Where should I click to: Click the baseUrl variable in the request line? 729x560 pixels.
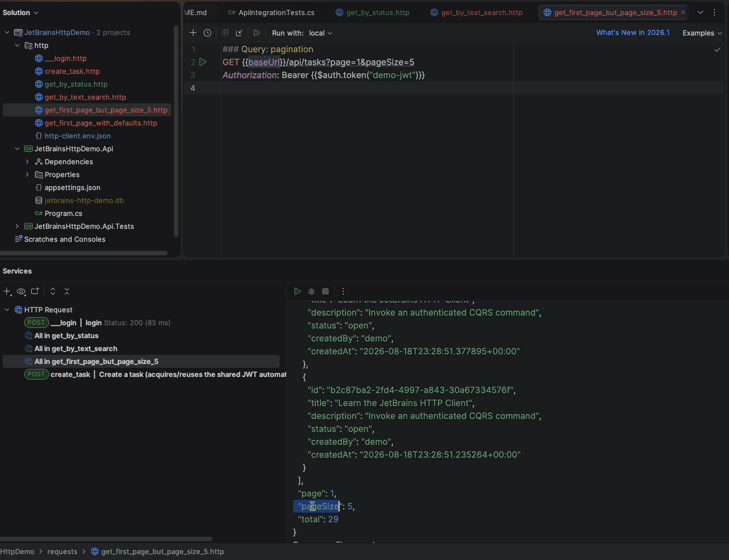tap(264, 62)
